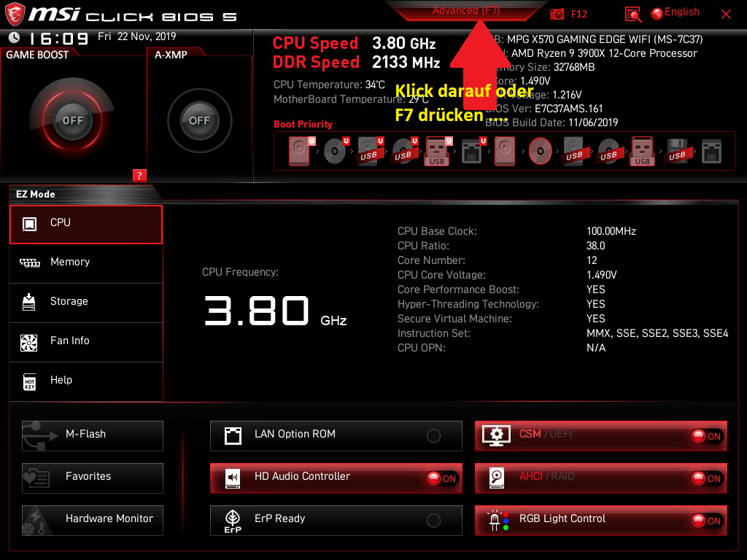The image size is (747, 560).
Task: Take a screenshot with the F12 camera icon
Action: pyautogui.click(x=557, y=14)
